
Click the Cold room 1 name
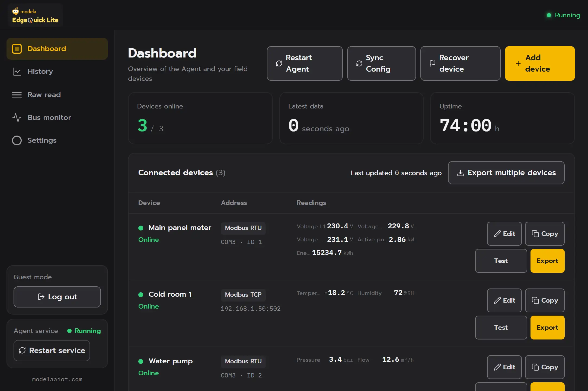tap(170, 294)
